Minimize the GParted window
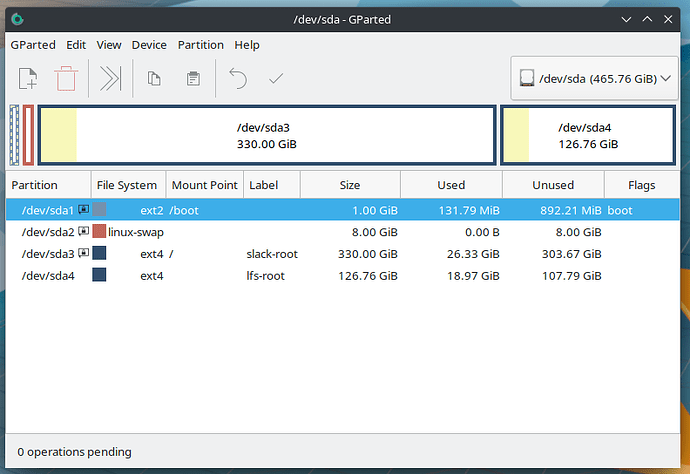 point(626,19)
